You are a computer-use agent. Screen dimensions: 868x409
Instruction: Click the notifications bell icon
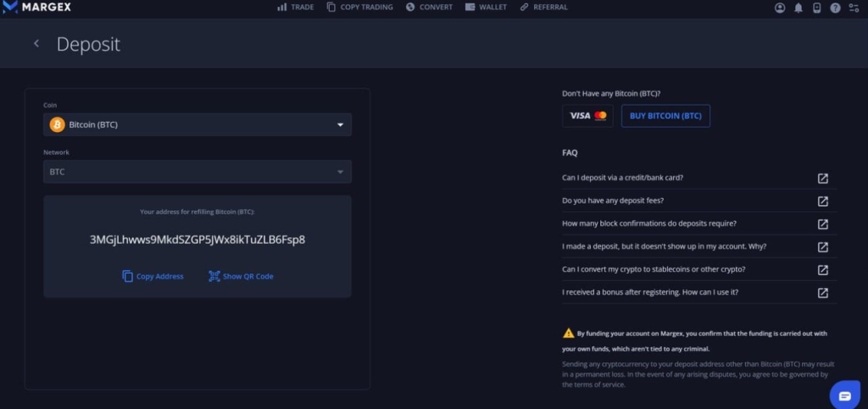[798, 8]
